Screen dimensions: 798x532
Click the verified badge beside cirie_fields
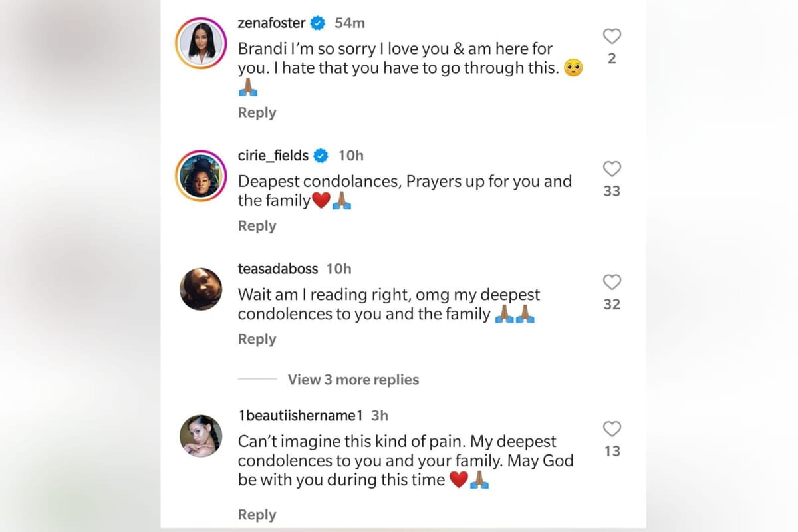coord(321,156)
